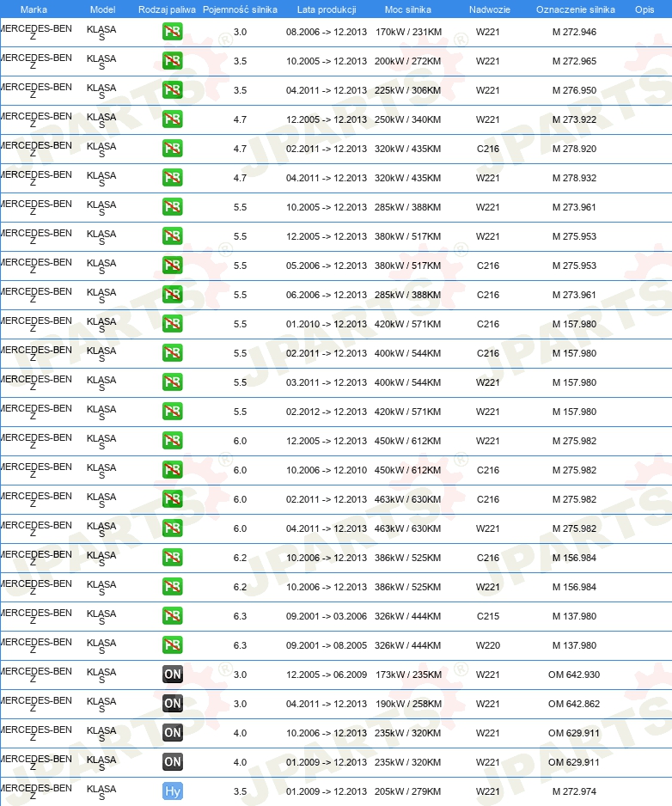The image size is (672, 806).
Task: Click petrol fuel icon in M 278.932 row
Action: click(172, 178)
